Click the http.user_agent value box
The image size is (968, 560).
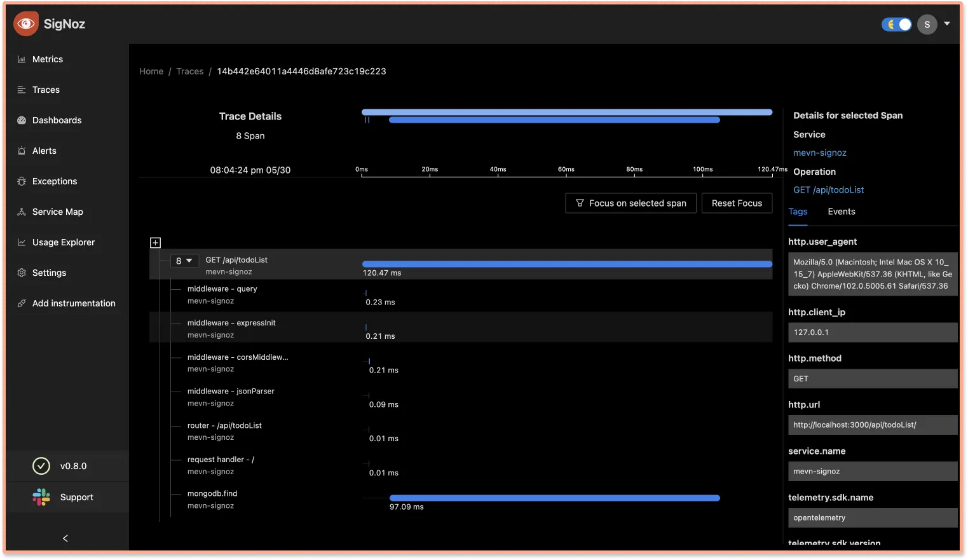873,274
